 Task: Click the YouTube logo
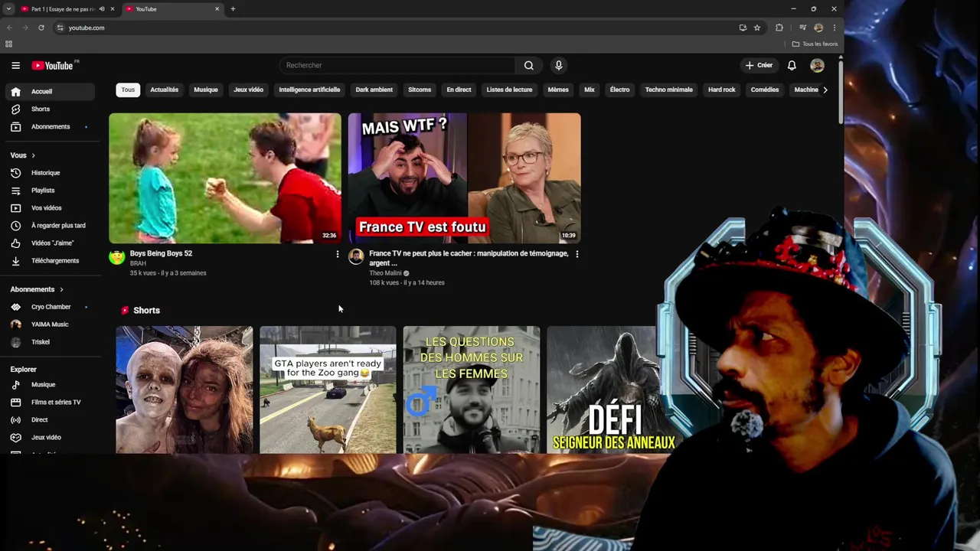click(53, 66)
